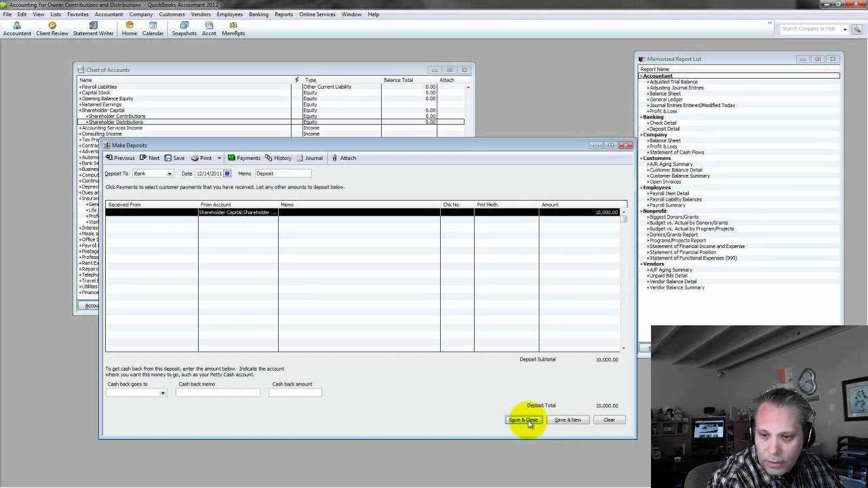This screenshot has width=868, height=488.
Task: Collapse the Accountant group in Memorized Reports
Action: coord(642,76)
